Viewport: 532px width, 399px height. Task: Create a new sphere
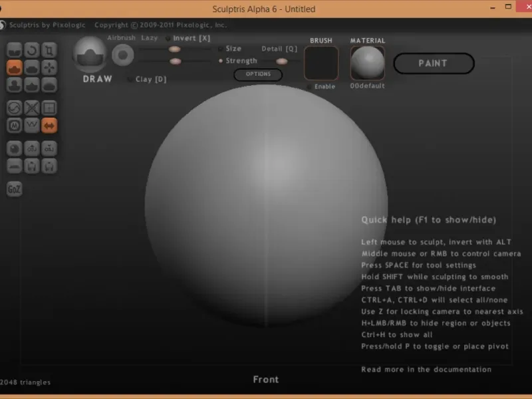14,148
